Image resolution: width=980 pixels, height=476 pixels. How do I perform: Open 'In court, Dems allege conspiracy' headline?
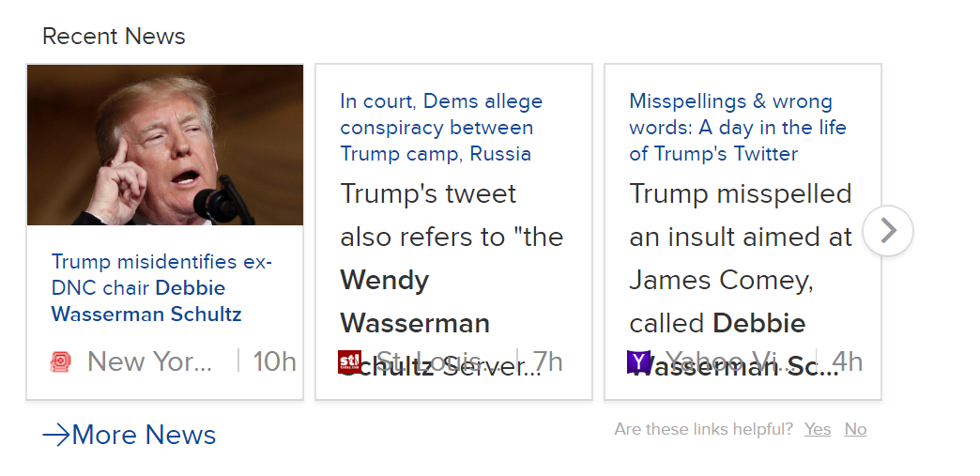[x=441, y=128]
